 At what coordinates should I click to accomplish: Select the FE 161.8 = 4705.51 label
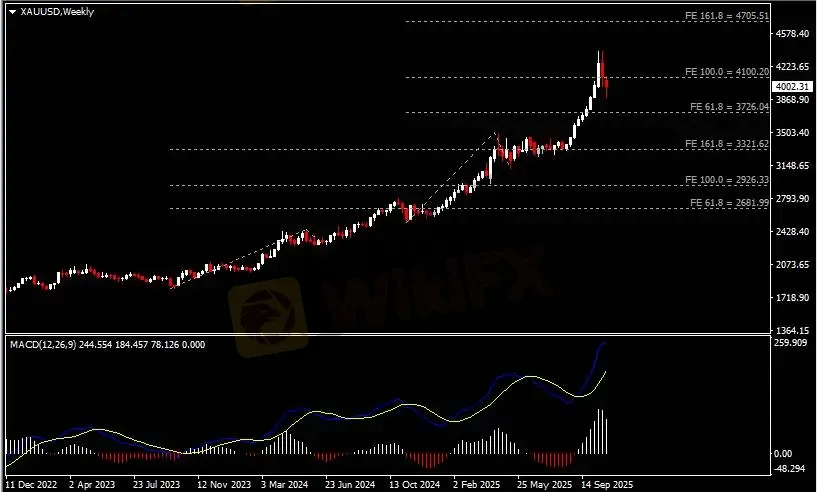coord(727,16)
